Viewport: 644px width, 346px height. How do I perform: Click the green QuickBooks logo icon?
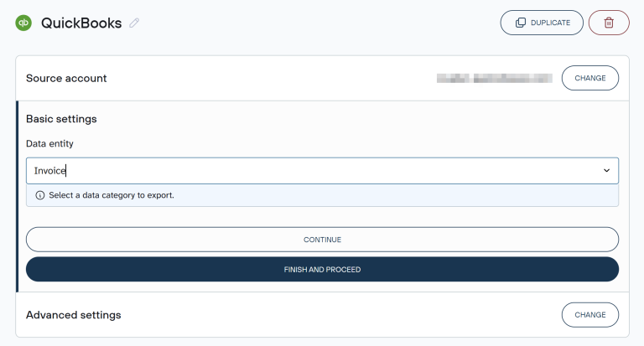(x=23, y=23)
